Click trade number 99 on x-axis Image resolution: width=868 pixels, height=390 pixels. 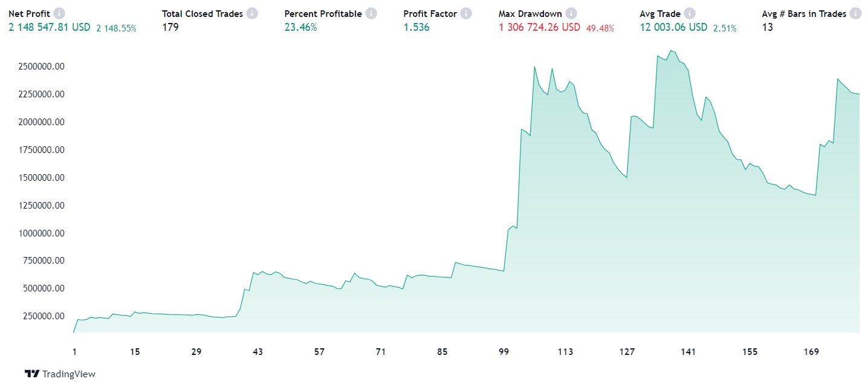504,352
